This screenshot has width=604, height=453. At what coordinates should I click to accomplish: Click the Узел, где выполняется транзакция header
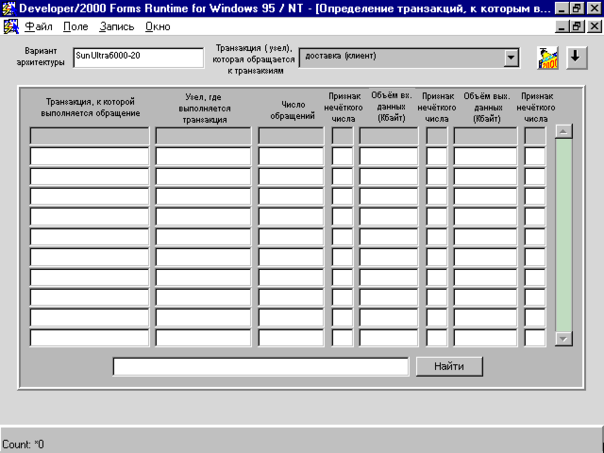click(204, 108)
